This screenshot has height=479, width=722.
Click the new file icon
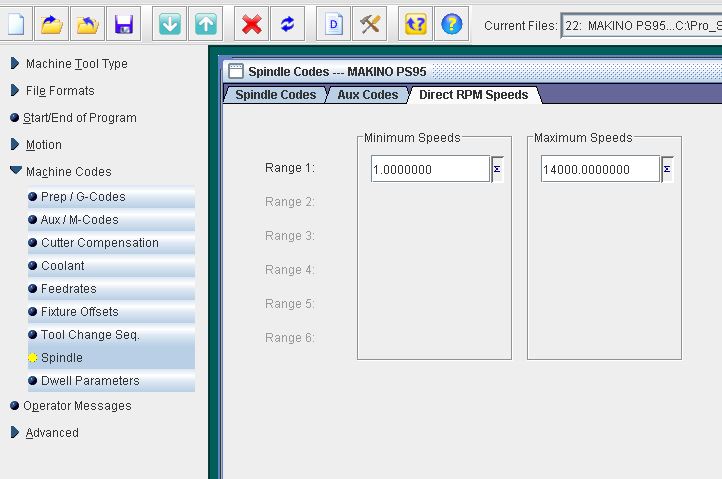pyautogui.click(x=16, y=24)
